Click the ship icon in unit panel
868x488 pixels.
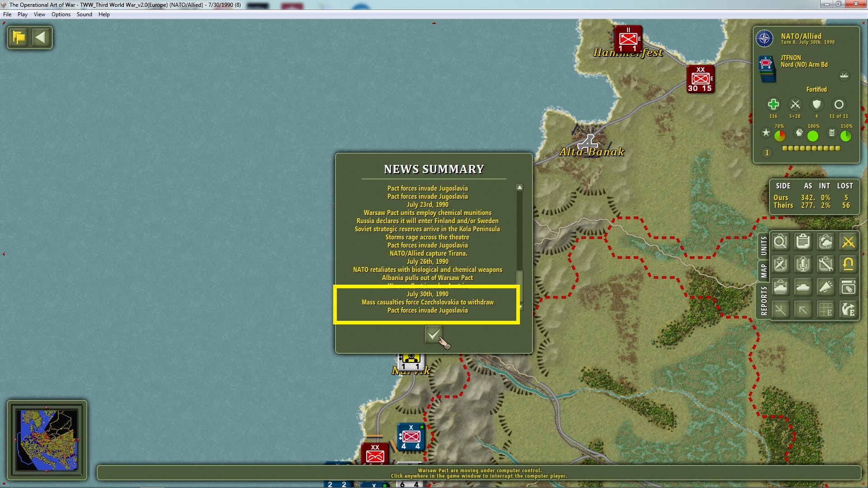point(844,75)
